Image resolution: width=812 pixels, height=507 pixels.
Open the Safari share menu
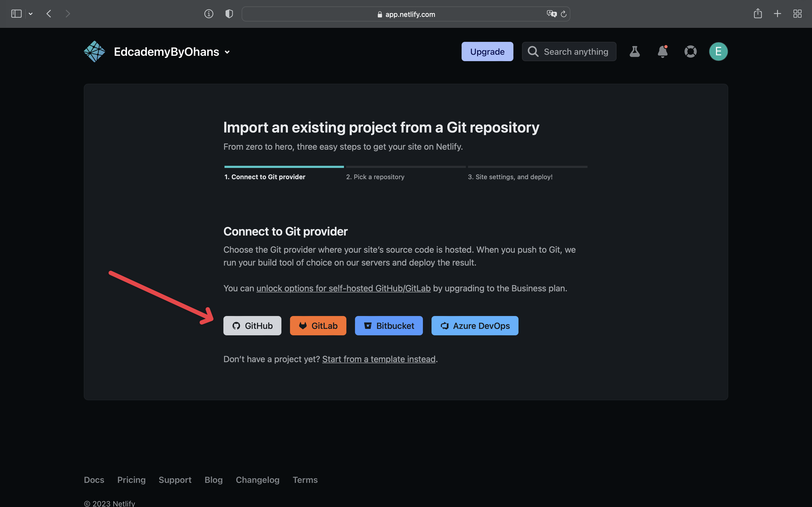pos(758,13)
